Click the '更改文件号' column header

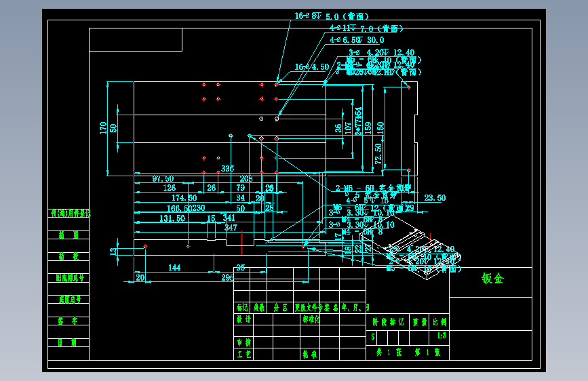tap(309, 308)
